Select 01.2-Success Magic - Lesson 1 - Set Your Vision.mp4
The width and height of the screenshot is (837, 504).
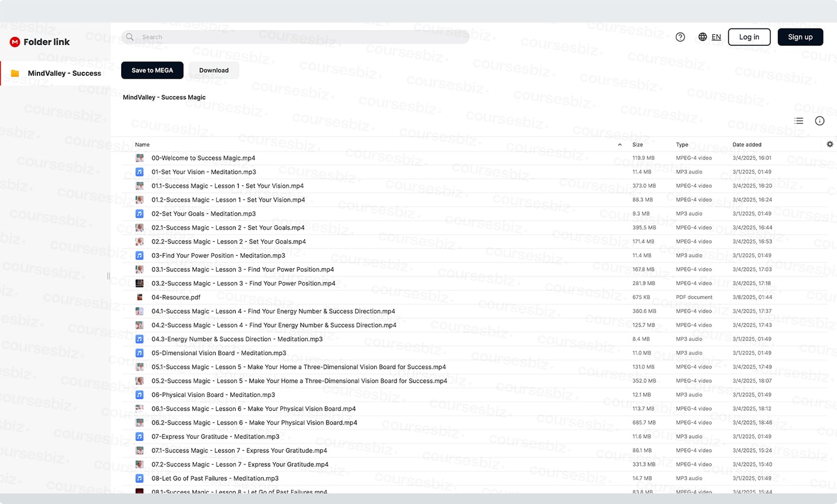click(228, 200)
